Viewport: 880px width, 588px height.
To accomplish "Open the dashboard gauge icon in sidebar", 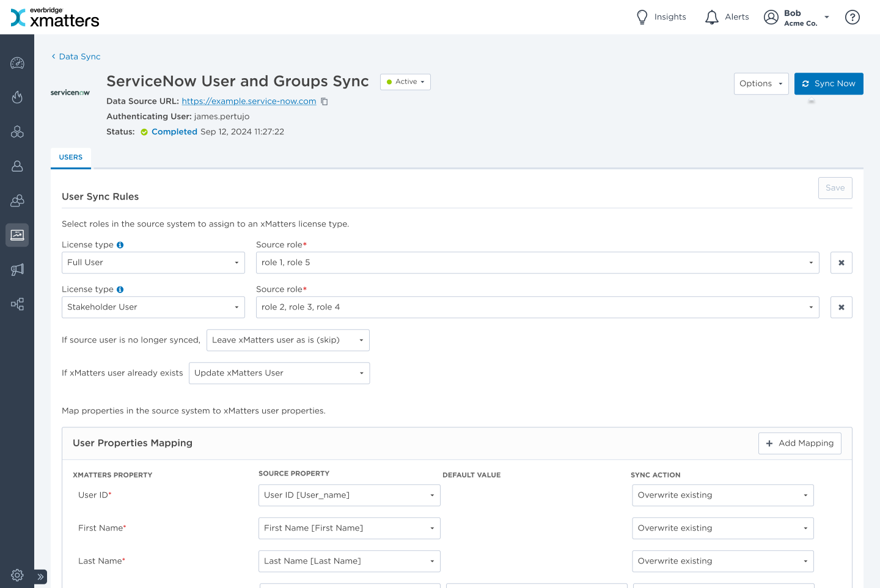I will click(17, 63).
